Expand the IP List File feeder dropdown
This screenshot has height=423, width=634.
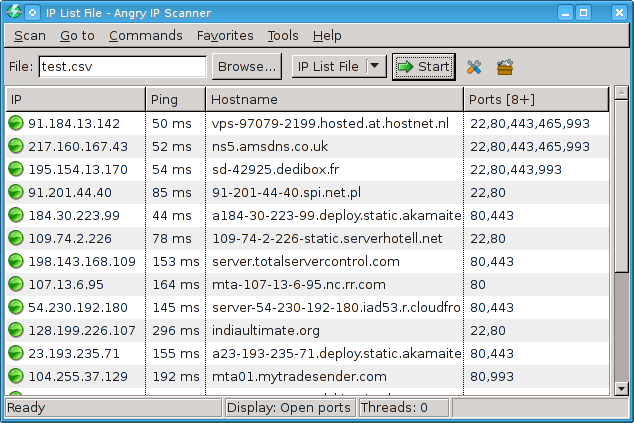pos(374,66)
